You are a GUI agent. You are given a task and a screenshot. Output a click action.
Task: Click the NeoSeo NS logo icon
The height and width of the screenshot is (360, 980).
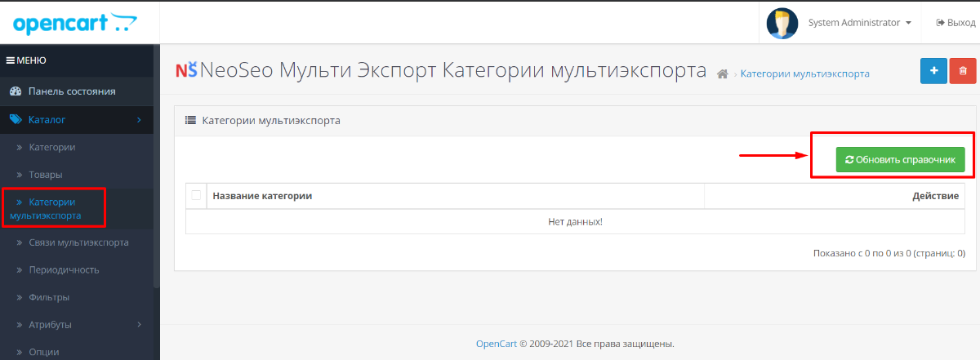click(x=186, y=71)
